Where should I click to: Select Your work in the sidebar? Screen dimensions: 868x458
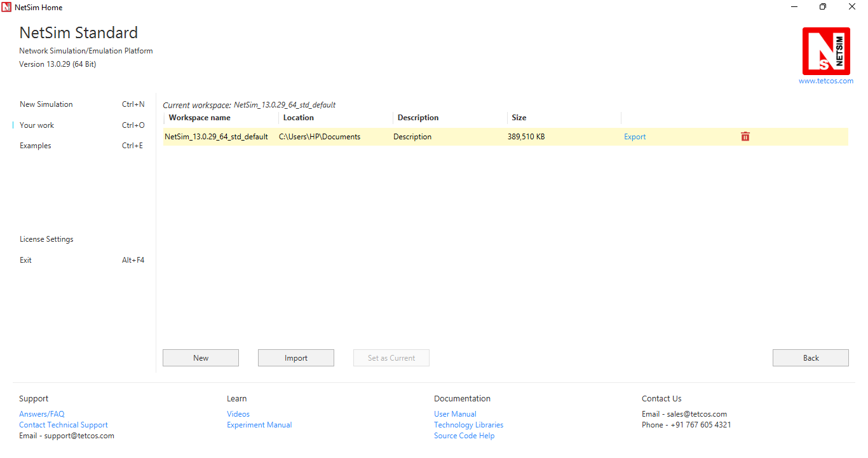pos(37,125)
